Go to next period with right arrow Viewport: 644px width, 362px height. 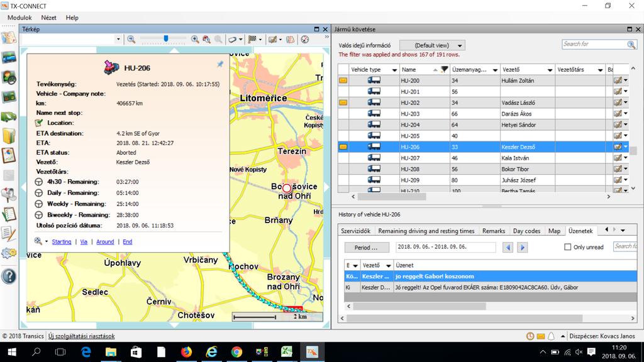point(523,247)
